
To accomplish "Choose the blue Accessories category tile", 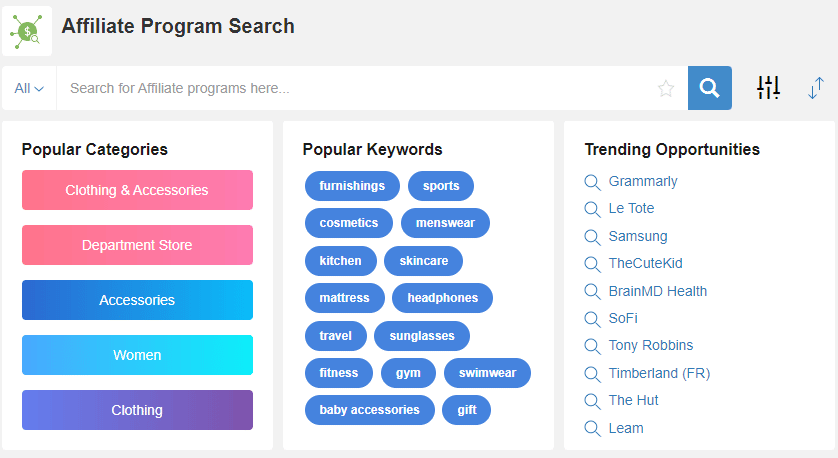I will [x=137, y=300].
